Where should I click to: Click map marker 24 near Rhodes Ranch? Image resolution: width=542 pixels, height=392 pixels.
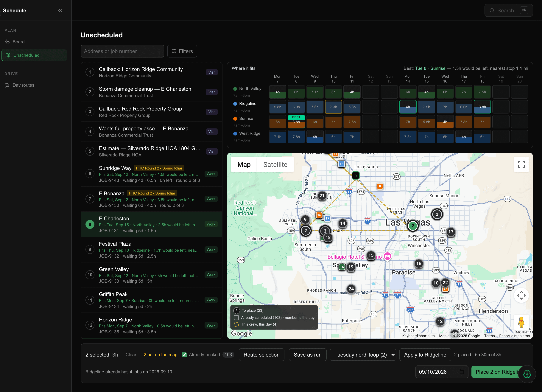click(351, 289)
